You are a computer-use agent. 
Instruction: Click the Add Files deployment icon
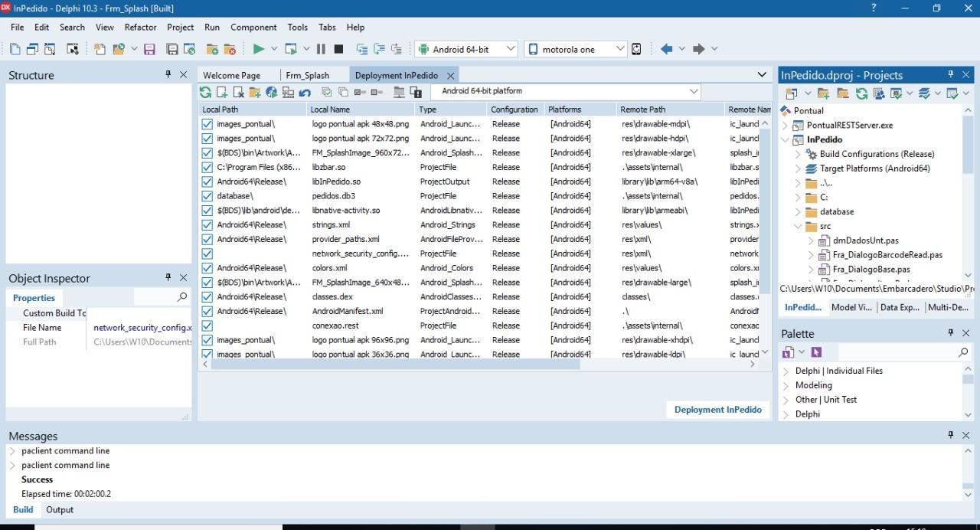click(222, 92)
